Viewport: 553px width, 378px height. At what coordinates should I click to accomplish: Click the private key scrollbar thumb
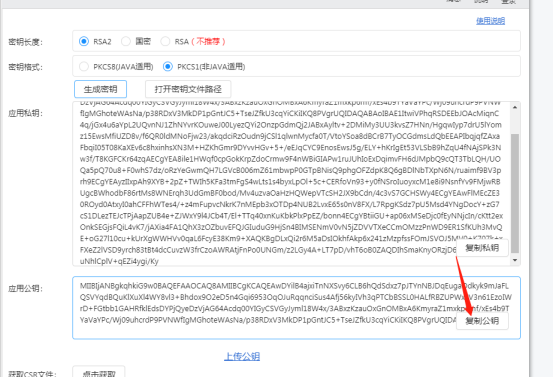tap(515, 193)
